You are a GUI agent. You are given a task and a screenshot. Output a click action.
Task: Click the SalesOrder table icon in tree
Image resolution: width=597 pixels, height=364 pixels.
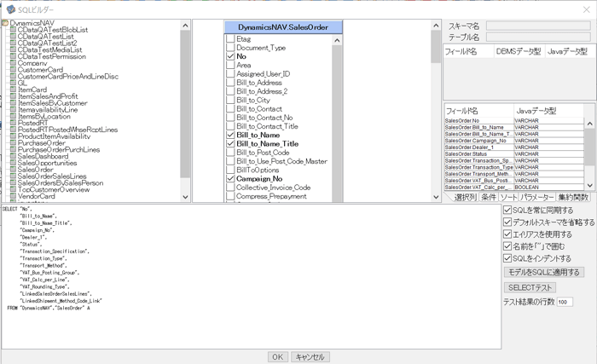pyautogui.click(x=13, y=170)
